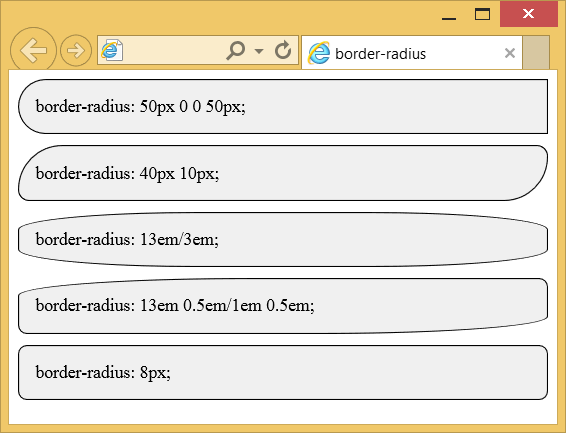
Task: Click the 13em 0.5em/1em 0.5em box
Action: (283, 306)
